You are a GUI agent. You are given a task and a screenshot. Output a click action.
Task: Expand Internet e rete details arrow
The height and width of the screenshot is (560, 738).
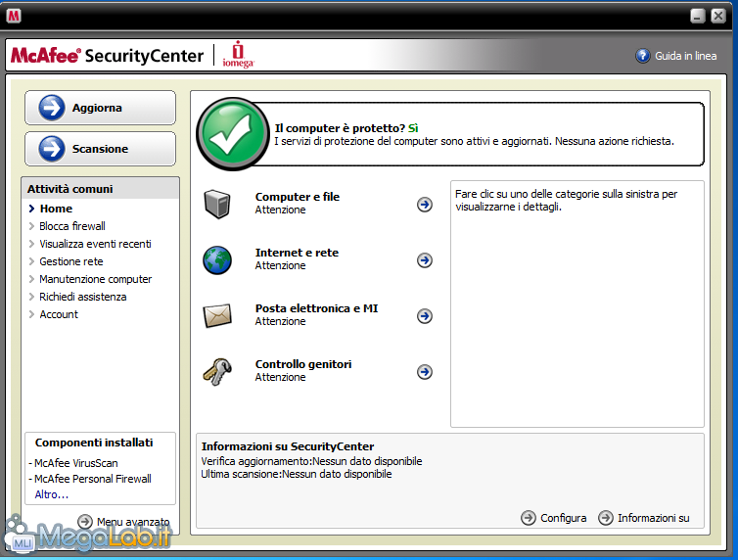pos(425,260)
